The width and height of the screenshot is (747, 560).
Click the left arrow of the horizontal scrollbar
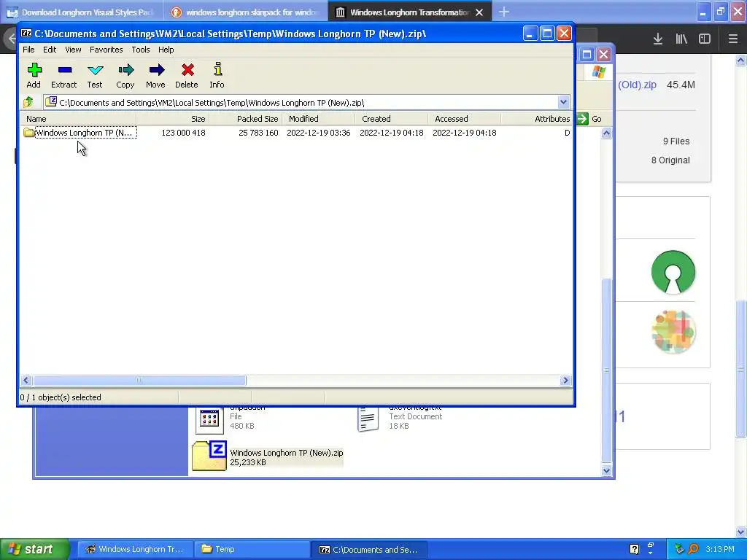pos(26,380)
